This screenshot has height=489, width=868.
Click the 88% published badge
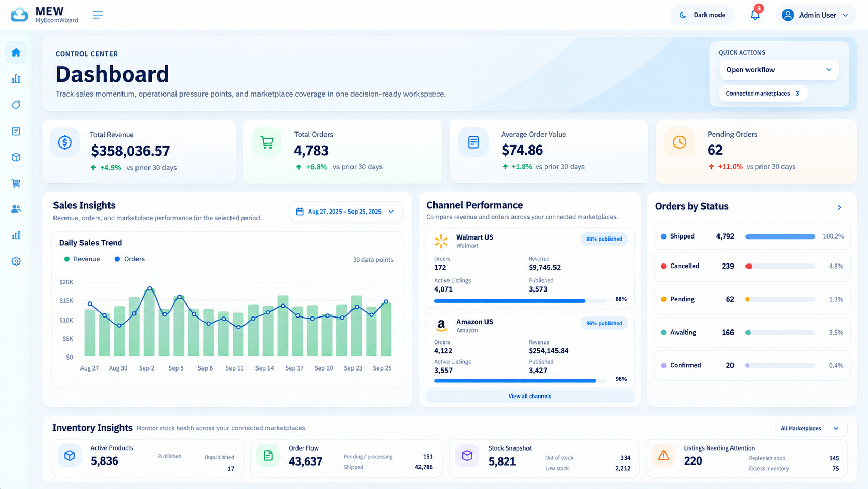(604, 239)
